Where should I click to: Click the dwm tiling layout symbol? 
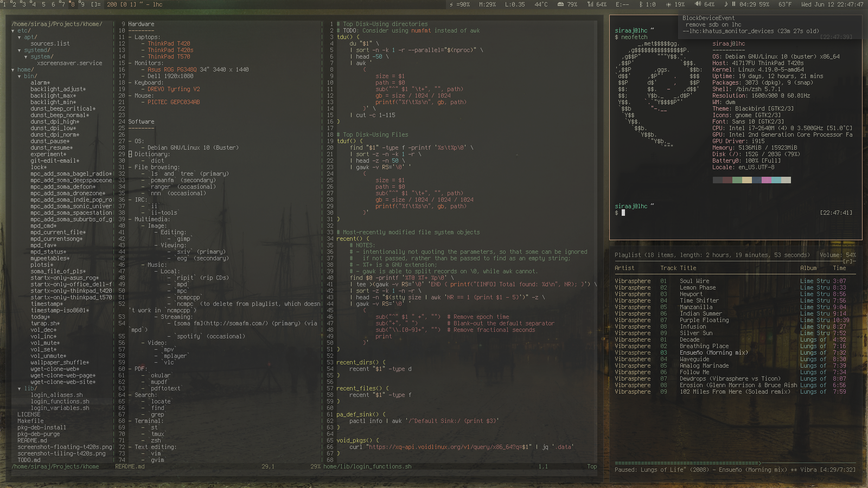[x=95, y=4]
